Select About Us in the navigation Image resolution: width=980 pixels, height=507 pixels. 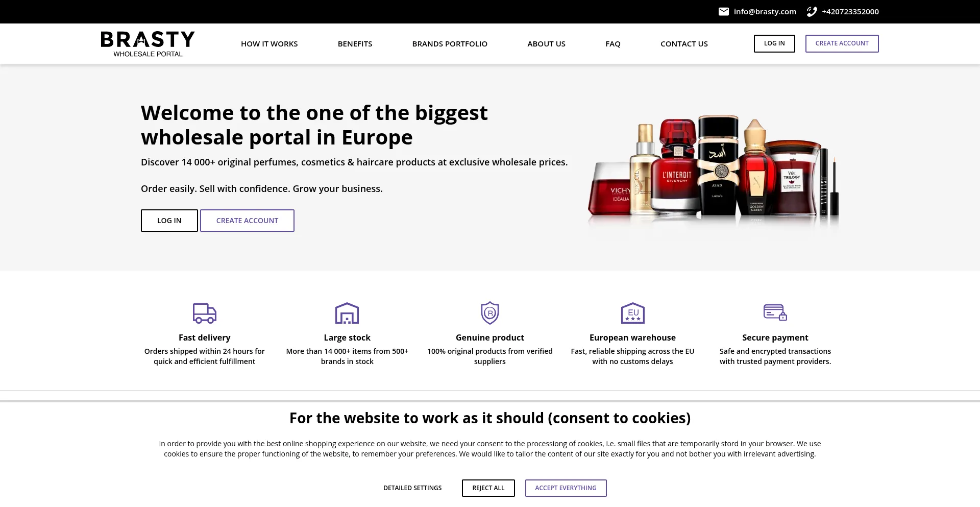(x=547, y=44)
